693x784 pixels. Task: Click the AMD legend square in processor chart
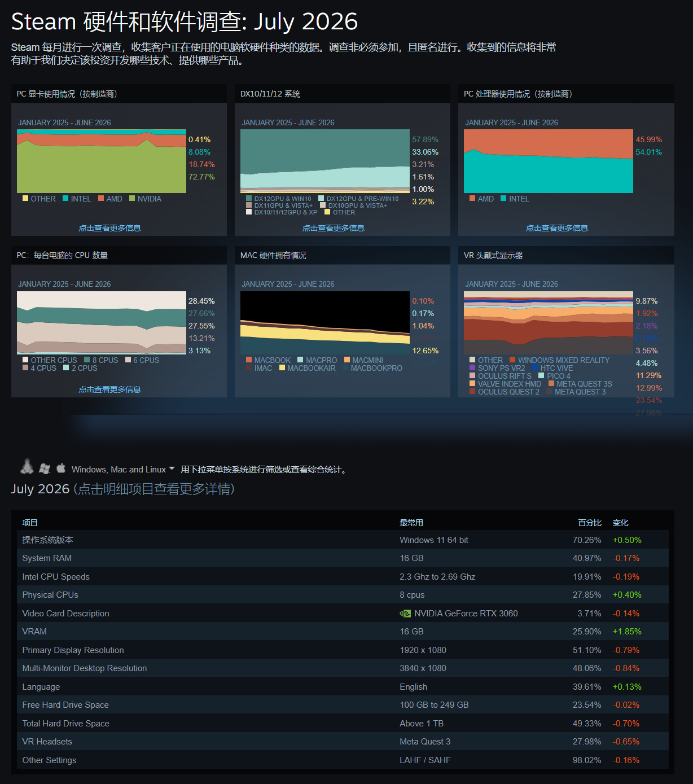coord(472,198)
